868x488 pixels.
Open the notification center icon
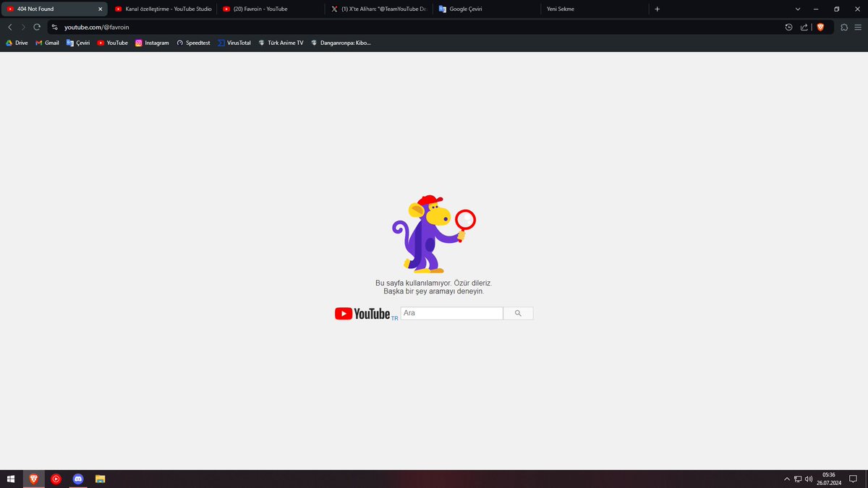click(x=854, y=479)
